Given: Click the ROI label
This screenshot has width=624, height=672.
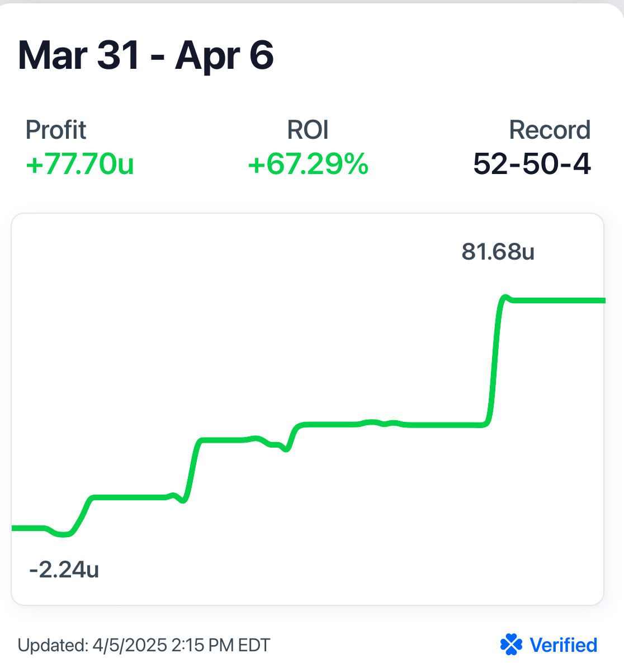Looking at the screenshot, I should tap(308, 130).
